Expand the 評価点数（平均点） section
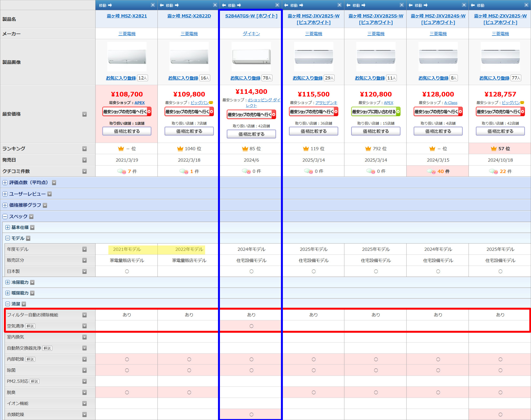This screenshot has width=531, height=420. point(5,183)
